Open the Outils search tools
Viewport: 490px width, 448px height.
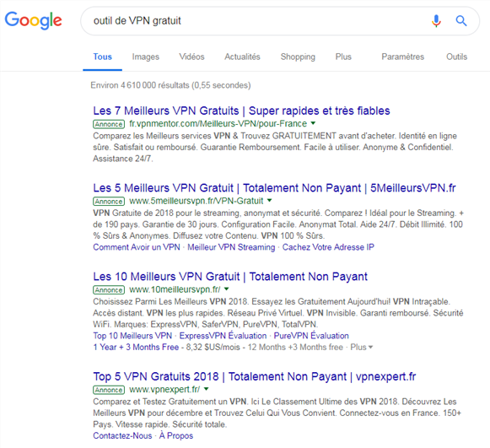[x=456, y=57]
